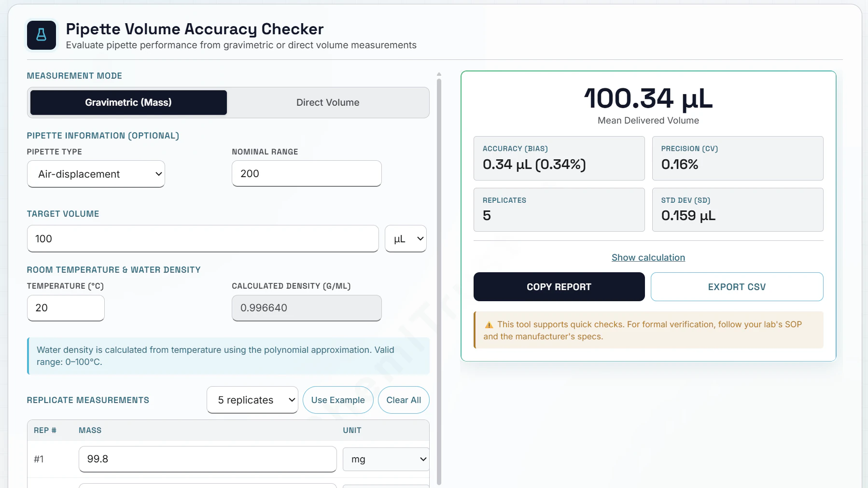
Task: Click the Target Volume input field
Action: [x=203, y=239]
